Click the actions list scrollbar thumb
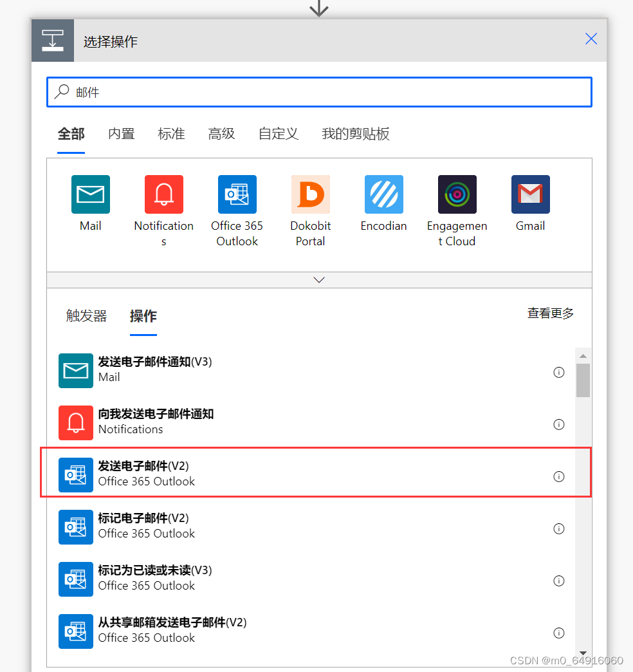The width and height of the screenshot is (633, 672). [x=583, y=380]
